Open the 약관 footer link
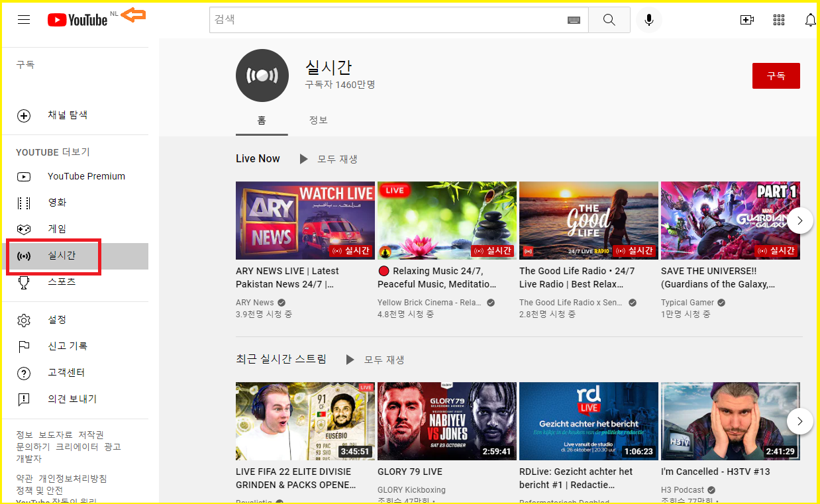 click(x=25, y=479)
